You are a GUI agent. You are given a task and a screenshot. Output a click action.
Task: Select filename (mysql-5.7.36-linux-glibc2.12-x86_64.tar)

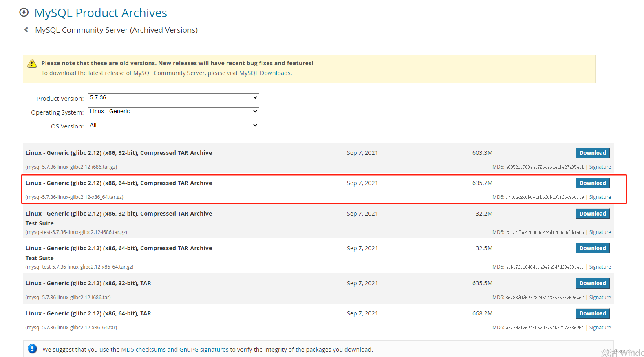(71, 328)
